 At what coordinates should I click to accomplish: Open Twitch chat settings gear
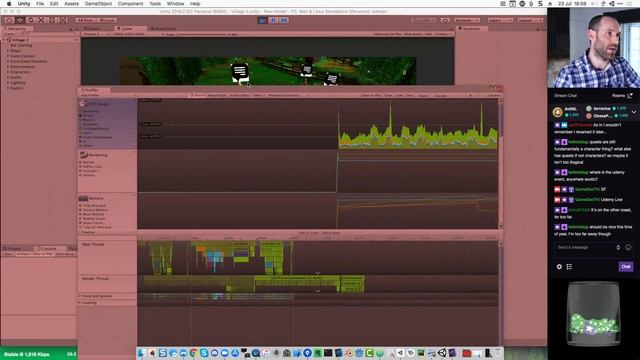click(x=559, y=267)
